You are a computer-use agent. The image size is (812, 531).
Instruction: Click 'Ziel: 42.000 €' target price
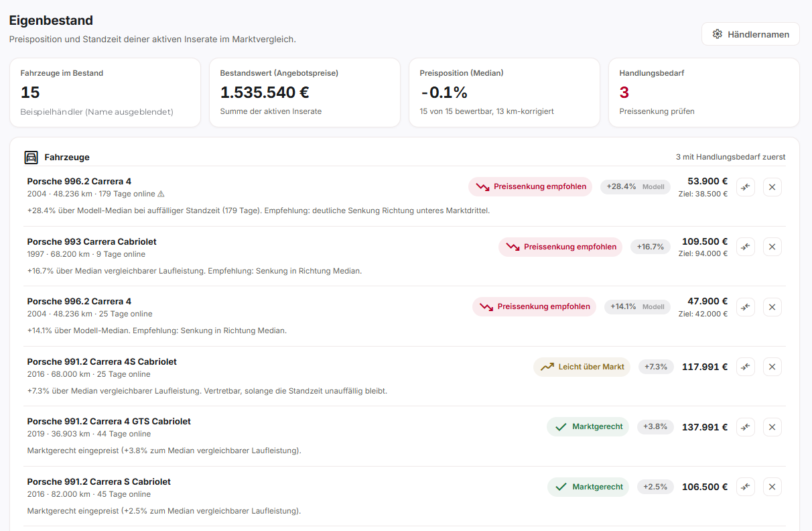click(703, 314)
